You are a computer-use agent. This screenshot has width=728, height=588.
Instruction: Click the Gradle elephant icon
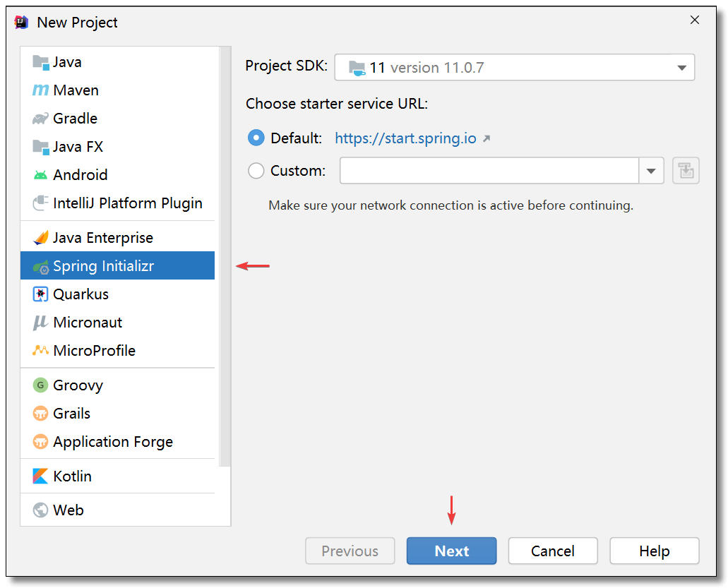[x=40, y=119]
